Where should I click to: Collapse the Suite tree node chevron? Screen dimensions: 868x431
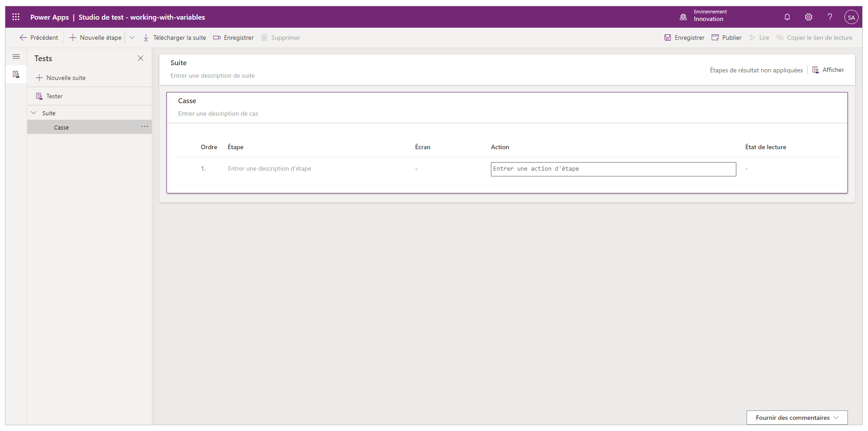[33, 113]
